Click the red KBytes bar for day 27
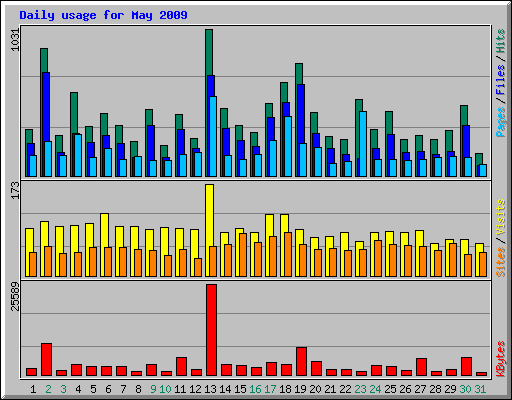This screenshot has height=400, width=512. [421, 367]
